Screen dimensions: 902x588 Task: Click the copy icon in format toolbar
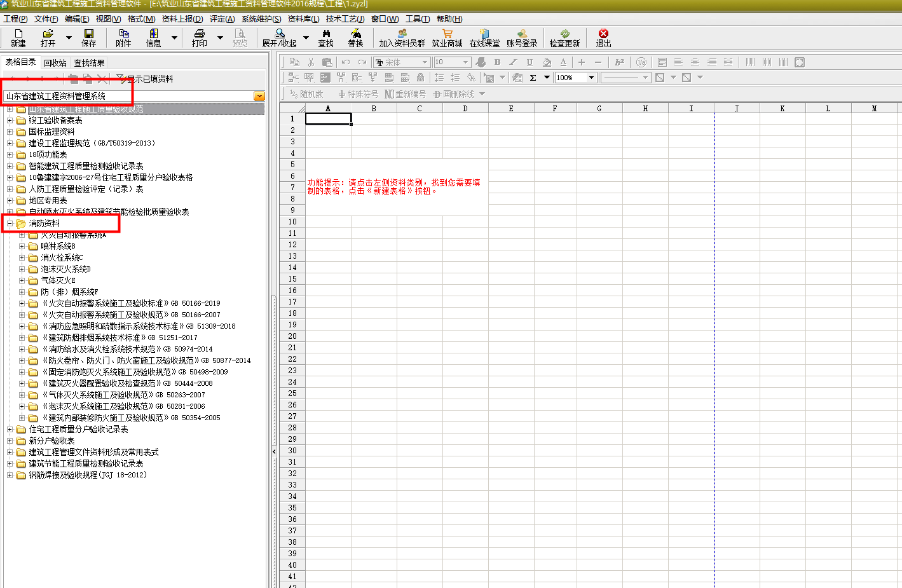(294, 62)
